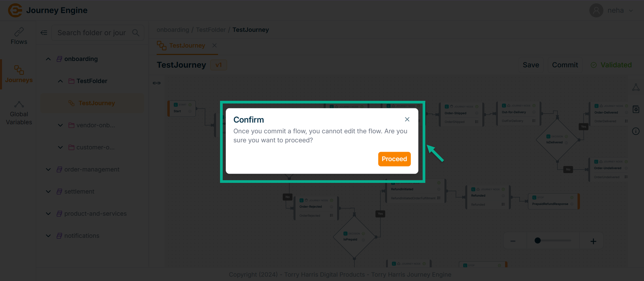Viewport: 644px width, 281px height.
Task: Click the Proceed button in Confirm dialog
Action: point(394,159)
